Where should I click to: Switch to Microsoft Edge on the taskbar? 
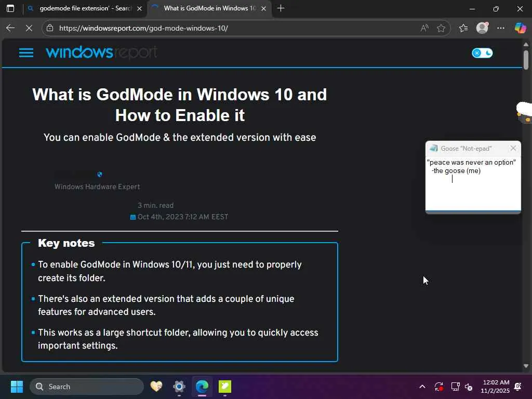[202, 386]
